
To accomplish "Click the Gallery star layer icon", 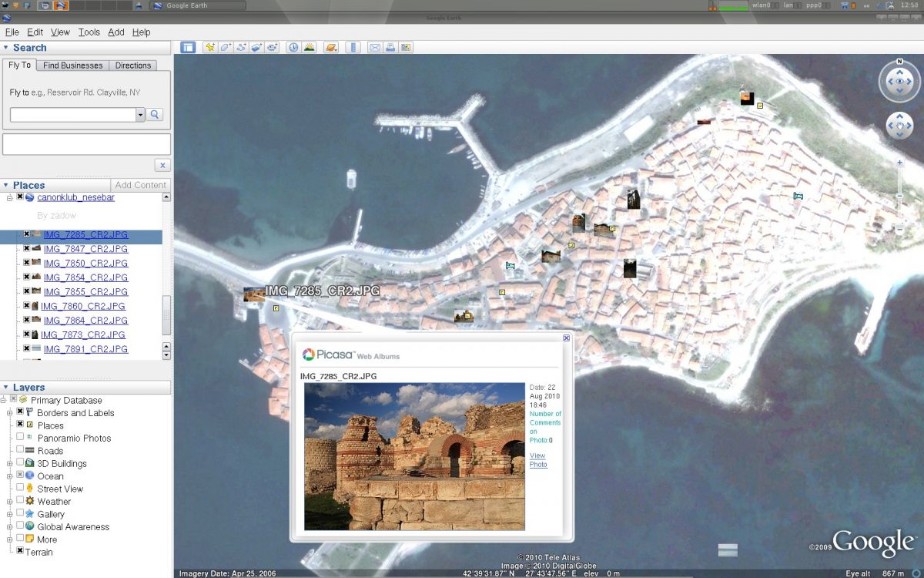I will [30, 514].
